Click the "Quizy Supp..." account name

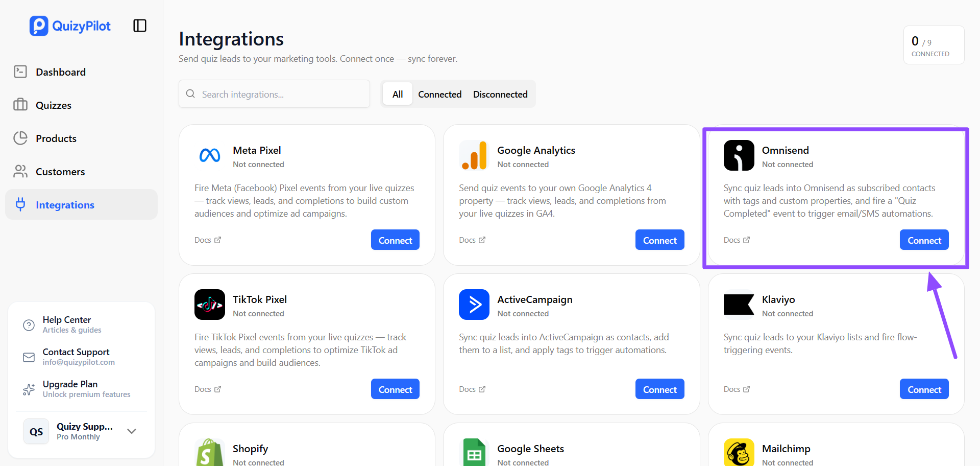pos(85,426)
